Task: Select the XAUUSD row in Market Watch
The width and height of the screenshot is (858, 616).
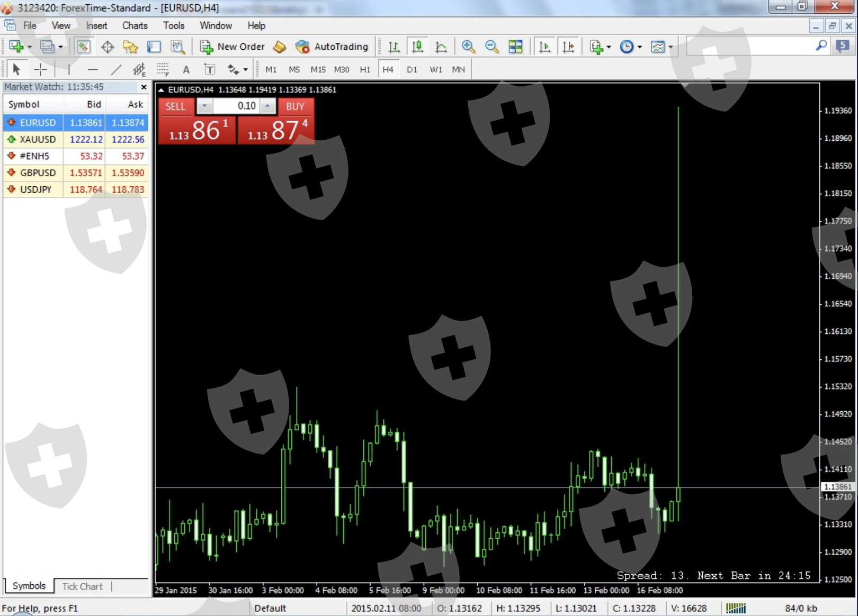Action: click(x=38, y=139)
